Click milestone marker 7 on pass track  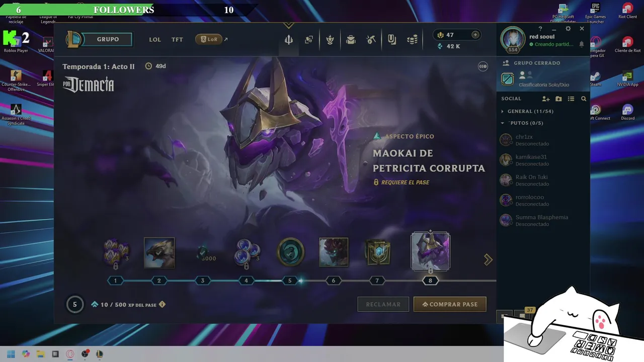pyautogui.click(x=377, y=281)
